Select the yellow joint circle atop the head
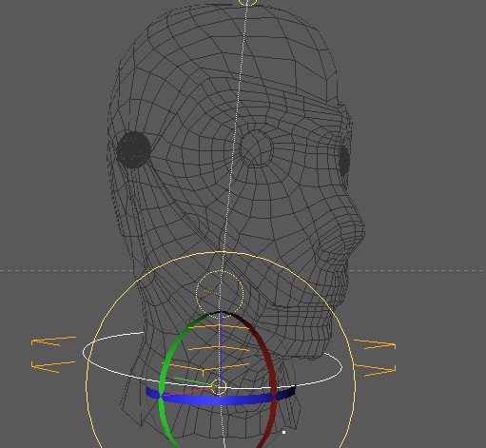Image resolution: width=486 pixels, height=448 pixels. pyautogui.click(x=247, y=3)
